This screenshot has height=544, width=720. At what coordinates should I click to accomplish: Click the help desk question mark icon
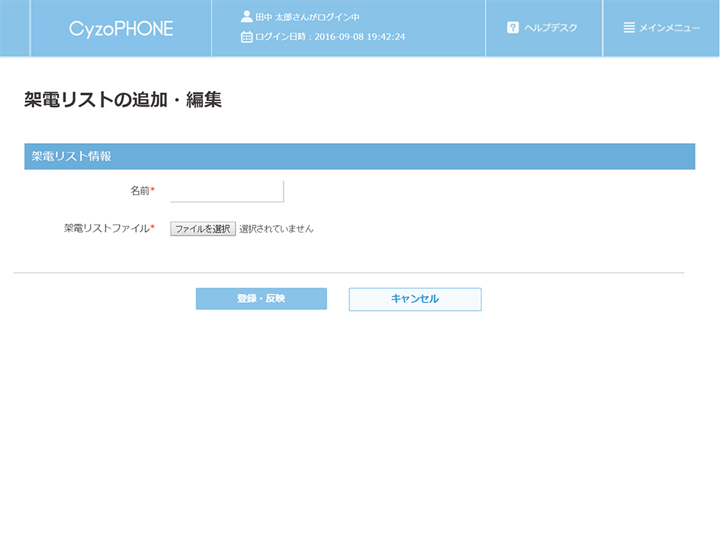tap(512, 28)
